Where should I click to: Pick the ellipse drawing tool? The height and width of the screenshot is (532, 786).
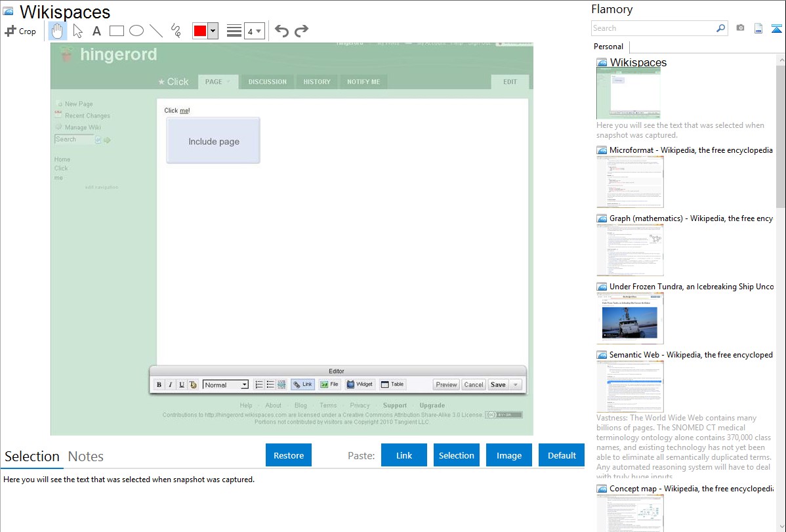pyautogui.click(x=136, y=31)
